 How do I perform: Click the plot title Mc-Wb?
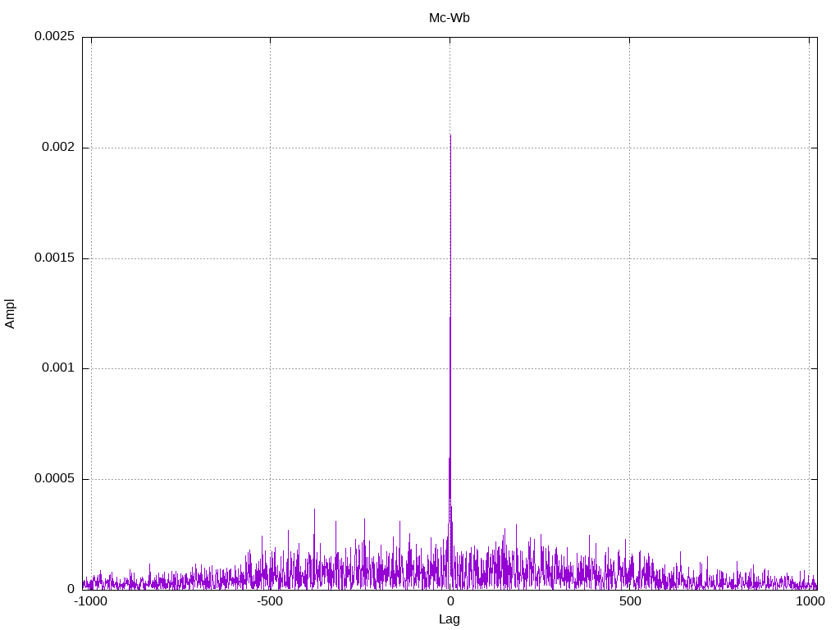pyautogui.click(x=449, y=18)
